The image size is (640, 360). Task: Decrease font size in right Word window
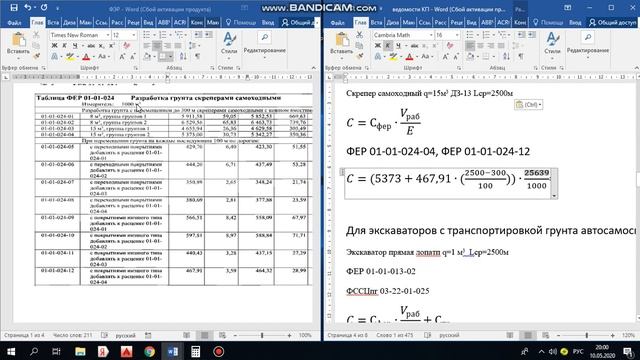pos(456,57)
